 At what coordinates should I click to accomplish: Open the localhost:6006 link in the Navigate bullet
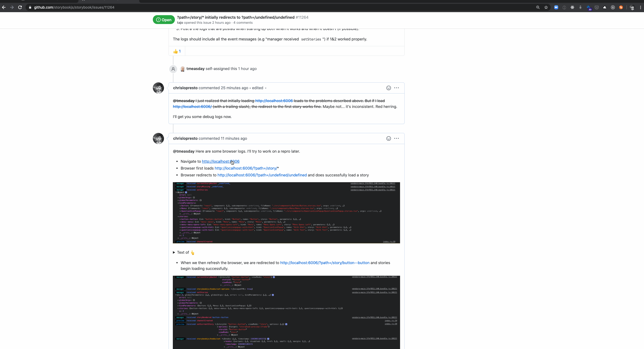click(x=220, y=161)
